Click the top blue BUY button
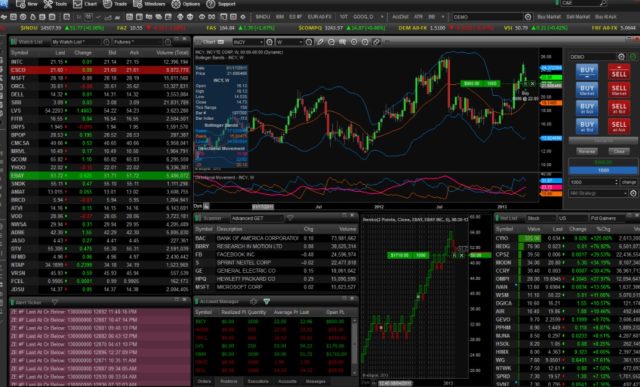This screenshot has height=387, width=640. pyautogui.click(x=587, y=71)
